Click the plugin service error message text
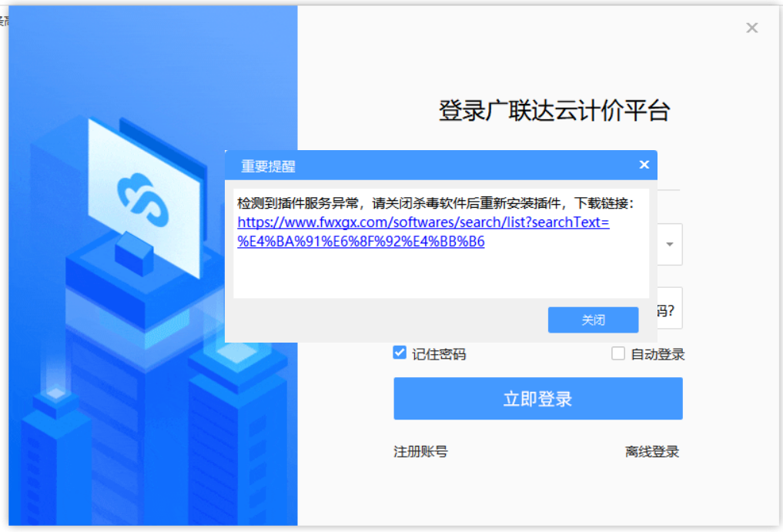 pyautogui.click(x=436, y=203)
